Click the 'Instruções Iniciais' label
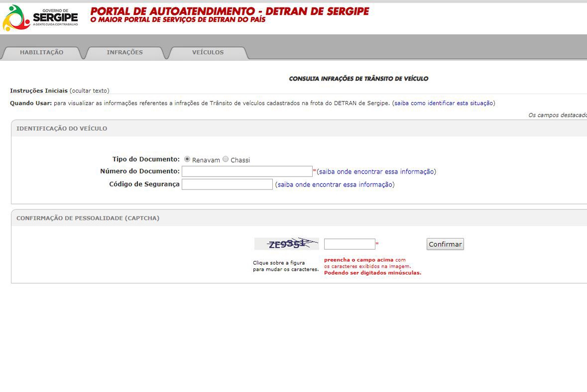The width and height of the screenshot is (587, 392). click(x=39, y=91)
